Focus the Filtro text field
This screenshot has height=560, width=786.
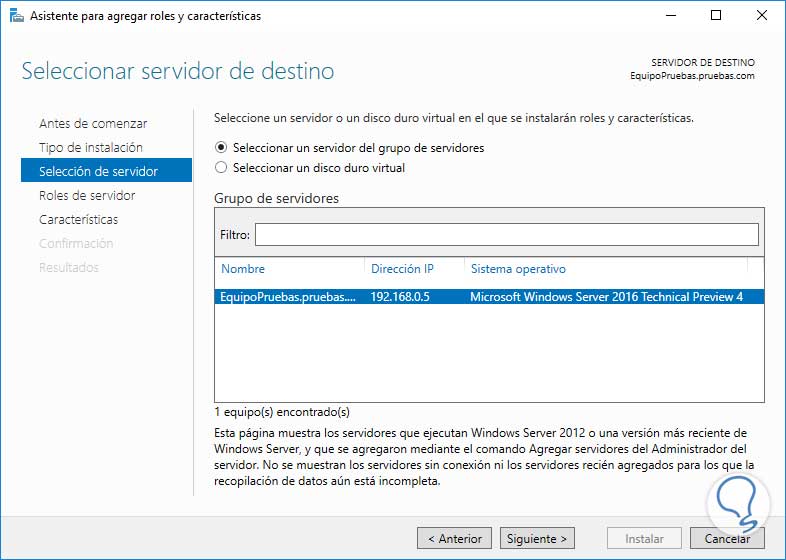point(507,235)
